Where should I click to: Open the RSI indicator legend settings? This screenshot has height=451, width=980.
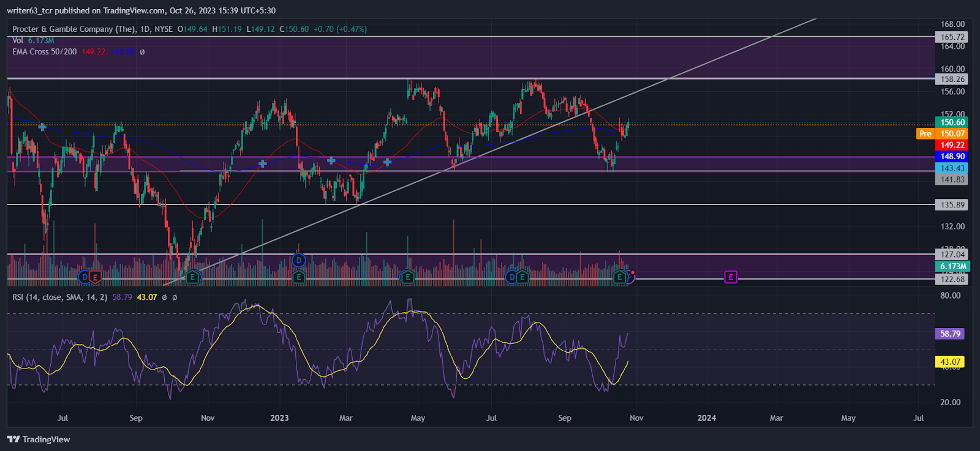point(60,297)
